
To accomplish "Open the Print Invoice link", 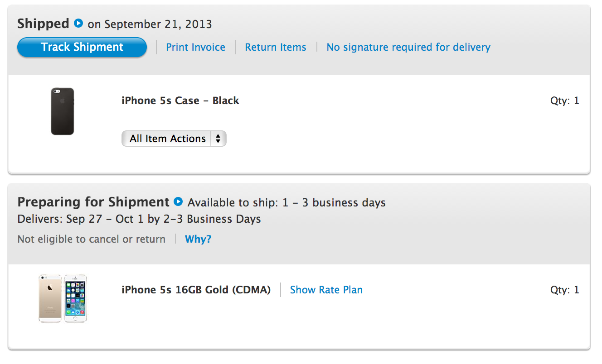I will (195, 47).
